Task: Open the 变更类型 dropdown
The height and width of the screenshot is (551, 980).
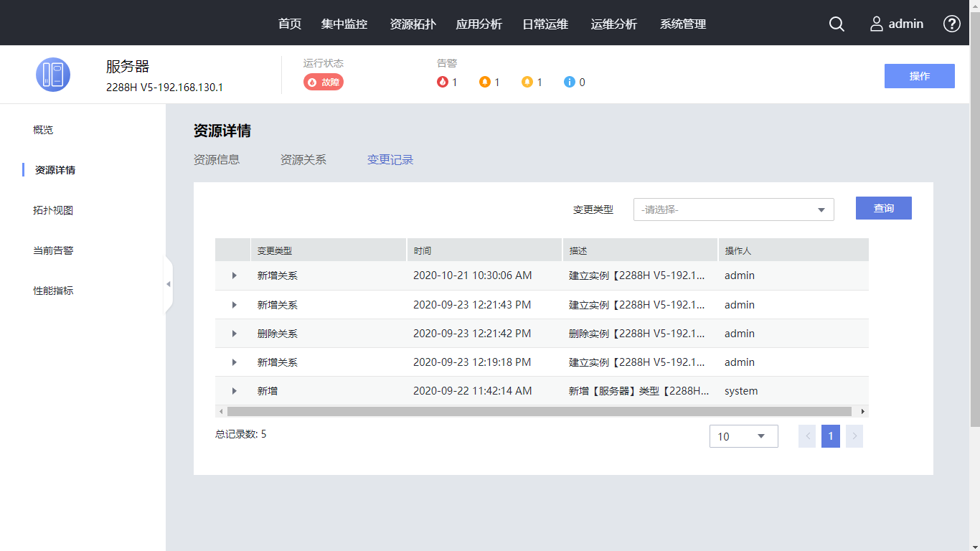Action: 733,209
